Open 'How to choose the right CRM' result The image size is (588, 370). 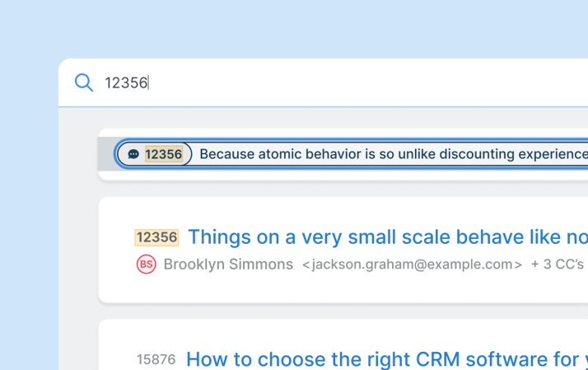[387, 359]
